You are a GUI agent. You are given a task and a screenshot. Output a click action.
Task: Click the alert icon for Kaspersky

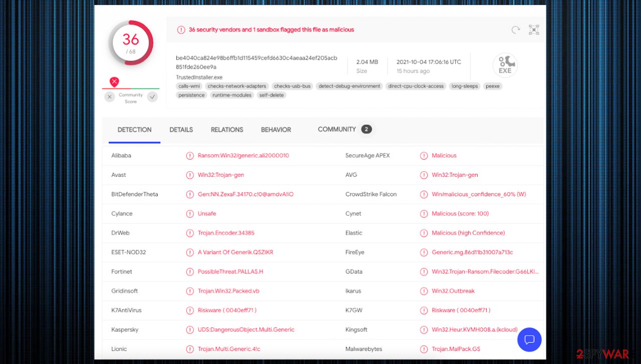[x=190, y=330]
